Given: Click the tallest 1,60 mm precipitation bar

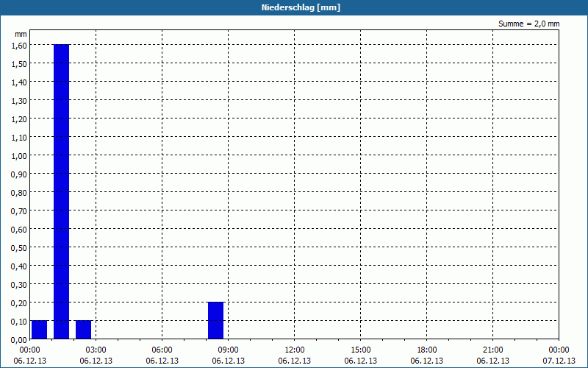Looking at the screenshot, I should (62, 191).
